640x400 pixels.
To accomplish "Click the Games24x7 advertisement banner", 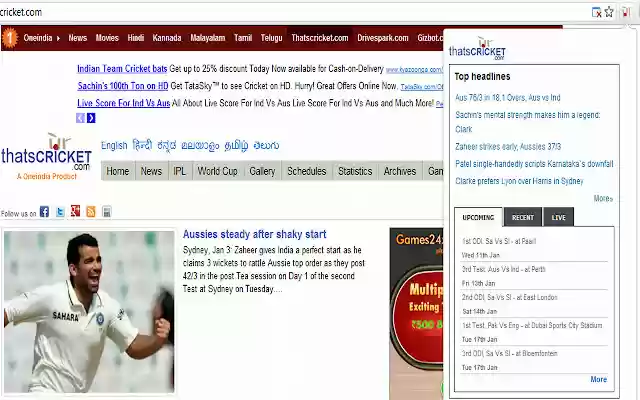I will click(x=416, y=313).
